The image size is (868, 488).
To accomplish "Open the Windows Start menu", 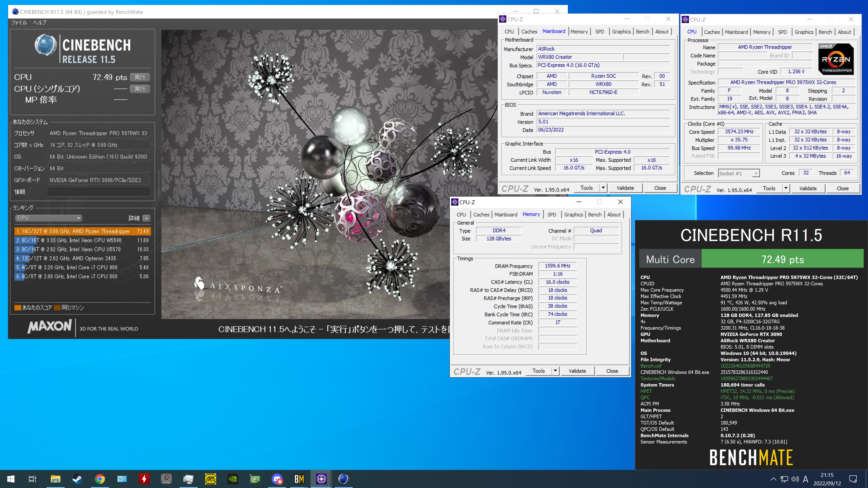I will [11, 479].
